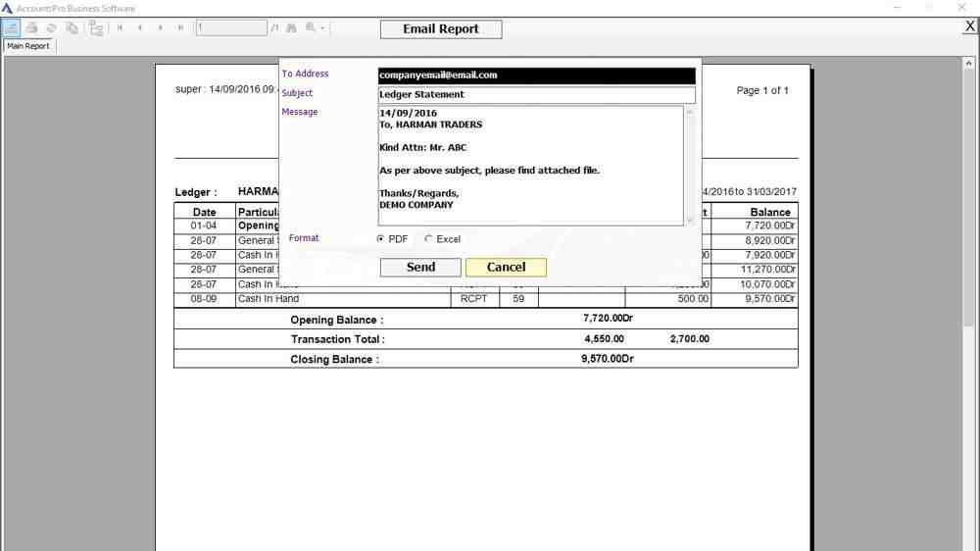
Task: Click the Print Report icon
Action: 32,28
